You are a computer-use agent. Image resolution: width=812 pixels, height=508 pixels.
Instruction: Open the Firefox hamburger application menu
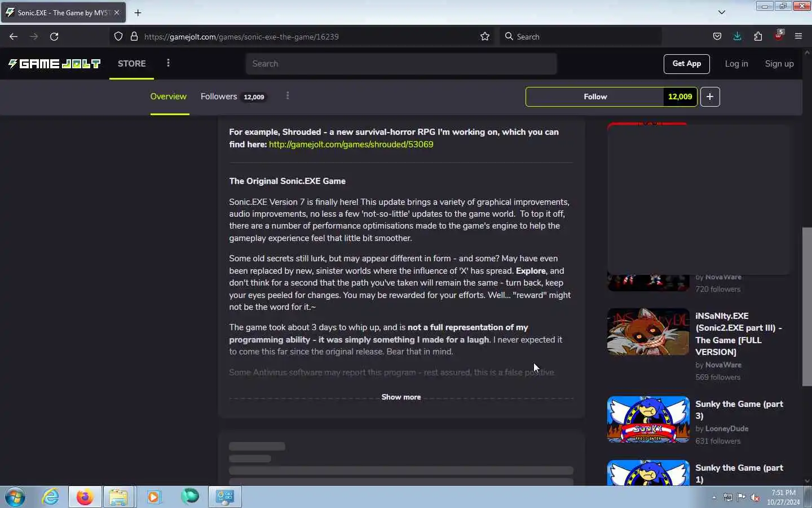[x=798, y=37]
